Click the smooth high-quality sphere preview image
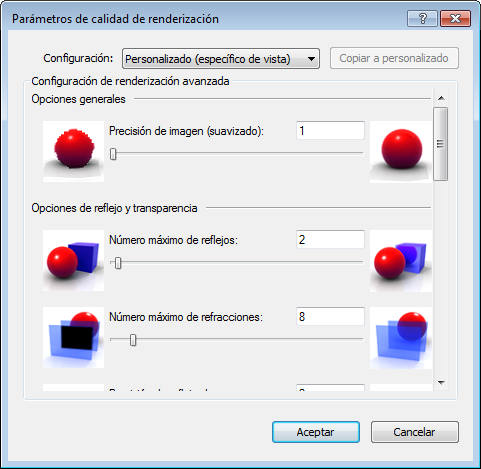 [x=401, y=152]
